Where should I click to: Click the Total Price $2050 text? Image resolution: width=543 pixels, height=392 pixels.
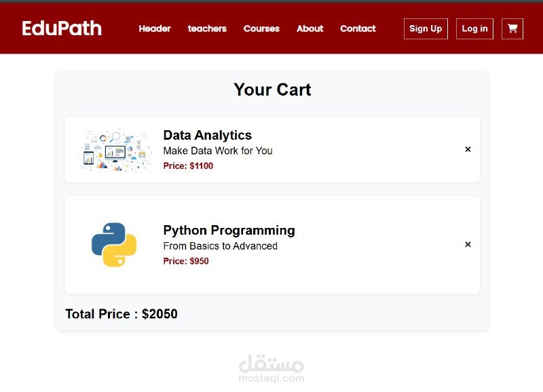pyautogui.click(x=121, y=314)
